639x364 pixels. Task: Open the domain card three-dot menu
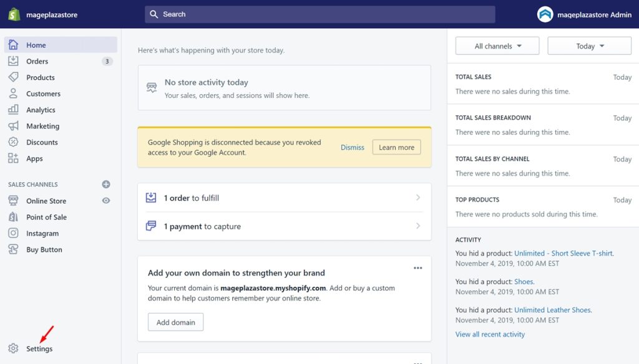click(418, 268)
